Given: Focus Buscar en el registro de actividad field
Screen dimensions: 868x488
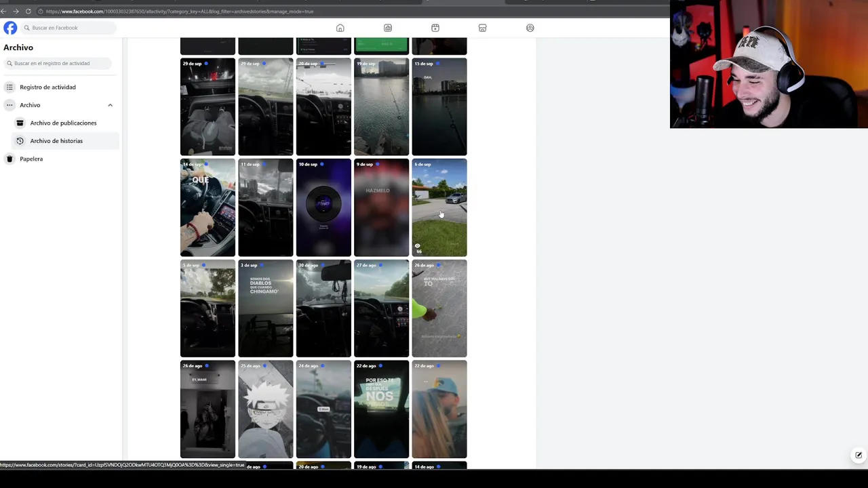Looking at the screenshot, I should (x=58, y=63).
